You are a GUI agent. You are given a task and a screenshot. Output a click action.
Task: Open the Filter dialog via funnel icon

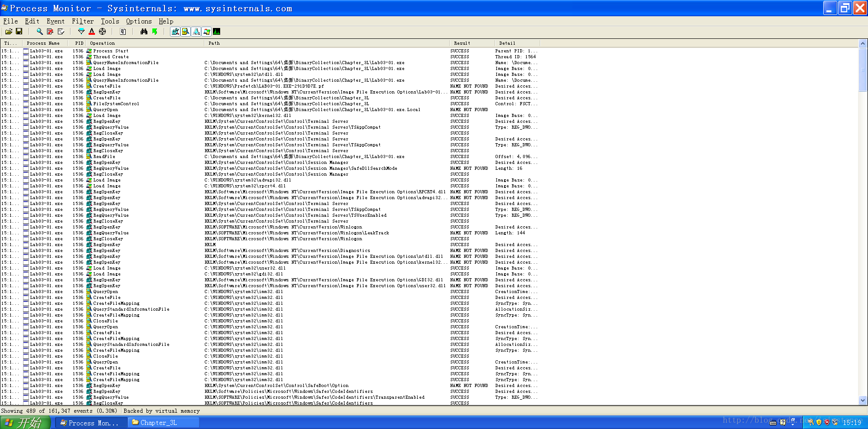pyautogui.click(x=81, y=32)
